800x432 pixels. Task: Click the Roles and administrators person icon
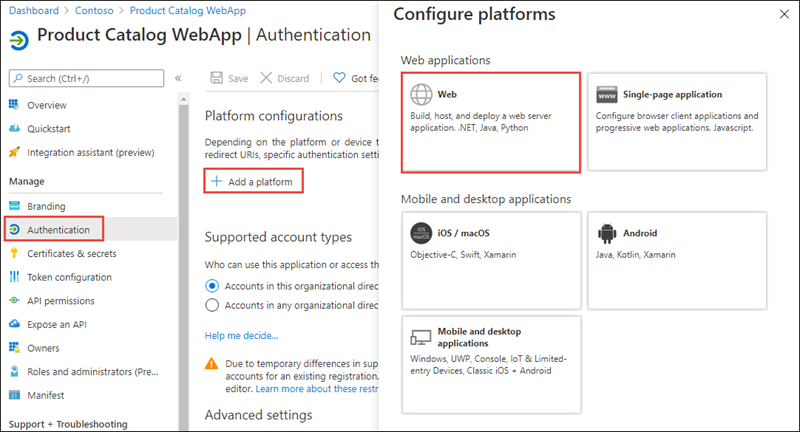point(14,371)
